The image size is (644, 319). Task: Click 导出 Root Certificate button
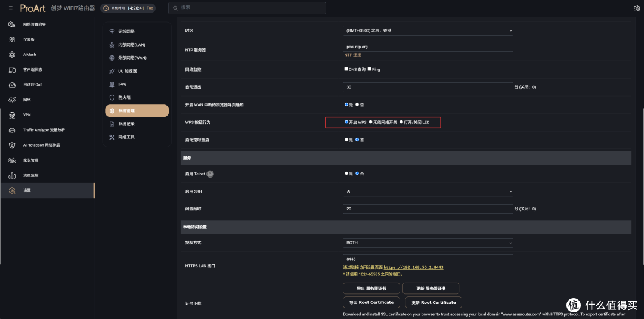(371, 302)
